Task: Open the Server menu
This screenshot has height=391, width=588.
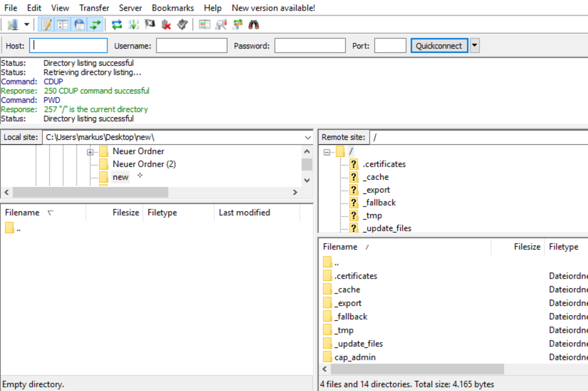Action: 130,8
